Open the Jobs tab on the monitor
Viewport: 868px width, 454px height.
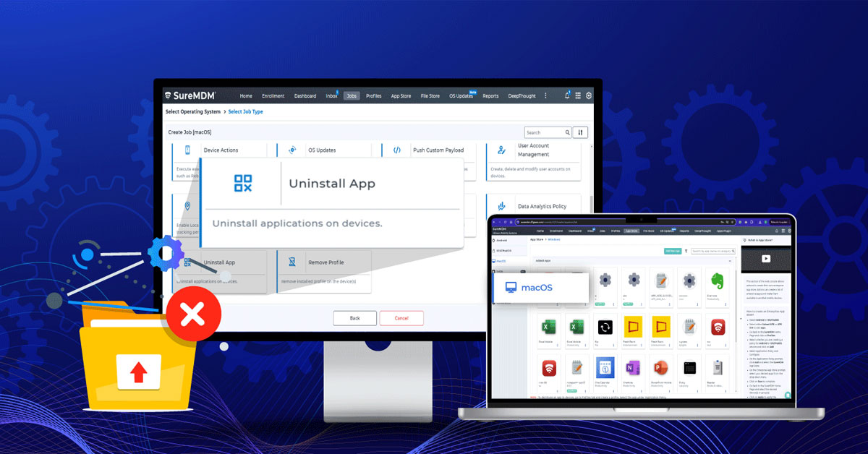352,95
